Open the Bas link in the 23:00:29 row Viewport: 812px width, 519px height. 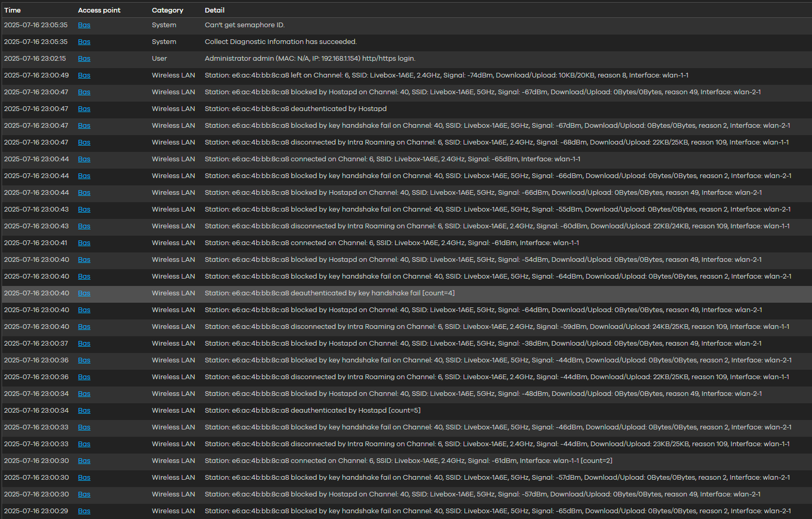[84, 511]
